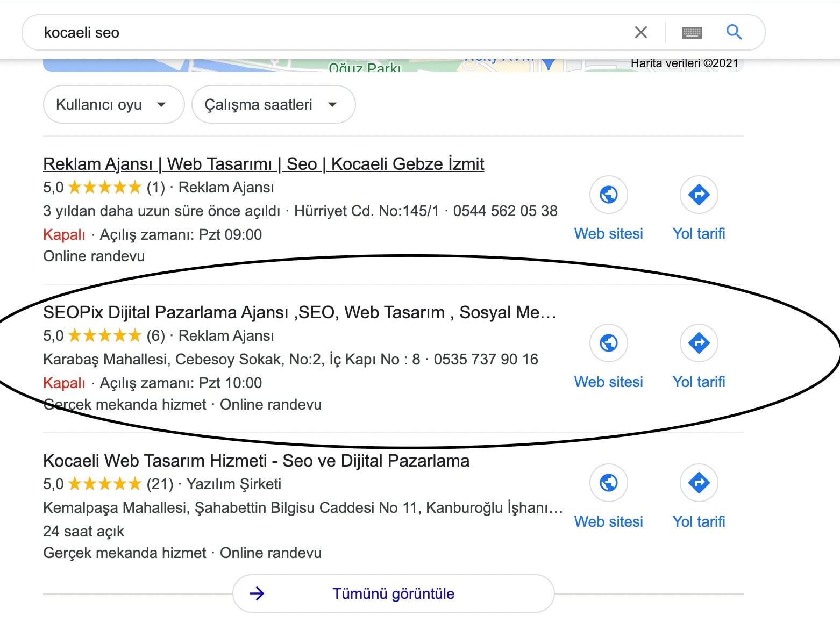Click the map strip showing Oğuz Parkı

tap(393, 66)
